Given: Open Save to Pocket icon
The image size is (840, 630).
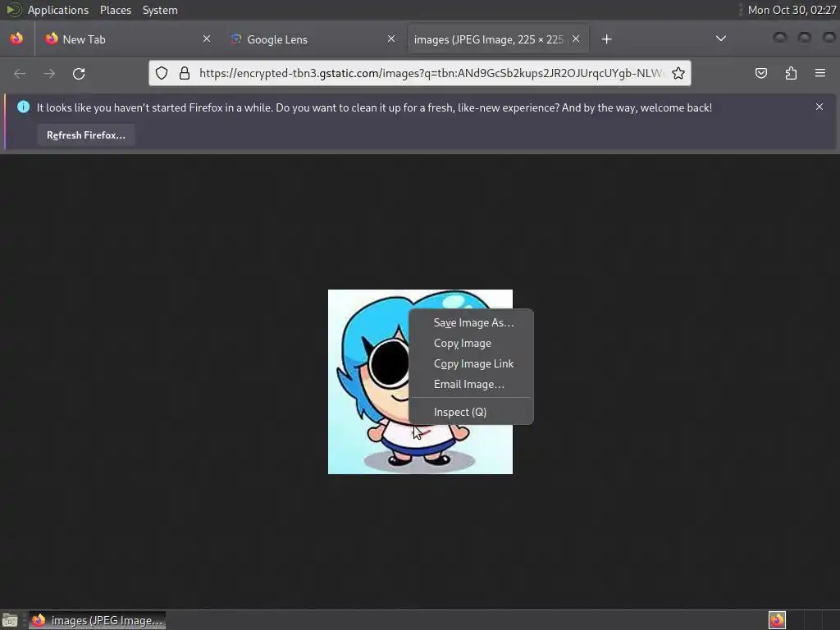Looking at the screenshot, I should click(x=760, y=73).
